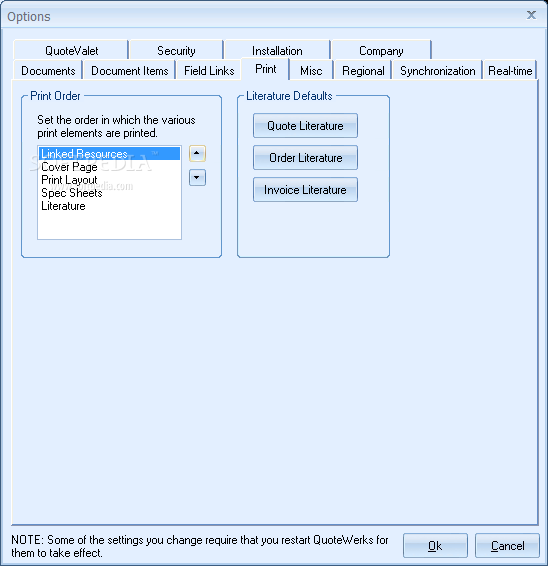
Task: Click the Invoice Literature button
Action: point(305,190)
